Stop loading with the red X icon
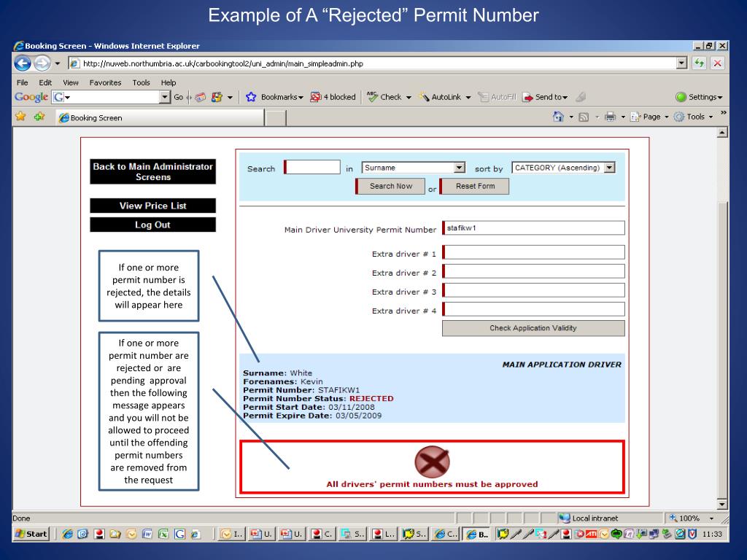The height and width of the screenshot is (560, 747). pos(718,63)
